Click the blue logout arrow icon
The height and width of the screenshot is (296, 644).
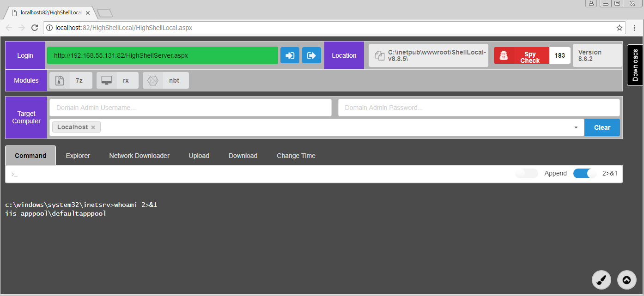pyautogui.click(x=311, y=55)
